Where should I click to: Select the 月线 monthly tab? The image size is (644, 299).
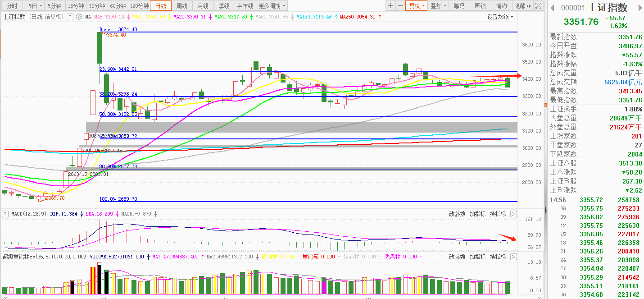point(203,6)
